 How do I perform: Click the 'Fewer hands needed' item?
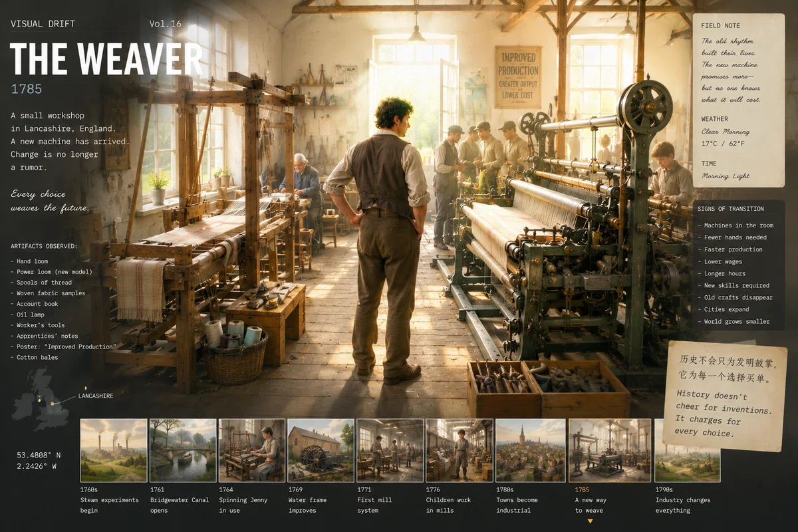click(732, 237)
